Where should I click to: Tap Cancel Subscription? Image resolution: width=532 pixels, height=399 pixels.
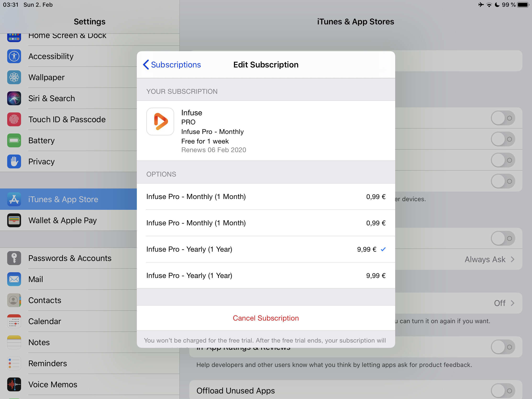click(x=266, y=318)
